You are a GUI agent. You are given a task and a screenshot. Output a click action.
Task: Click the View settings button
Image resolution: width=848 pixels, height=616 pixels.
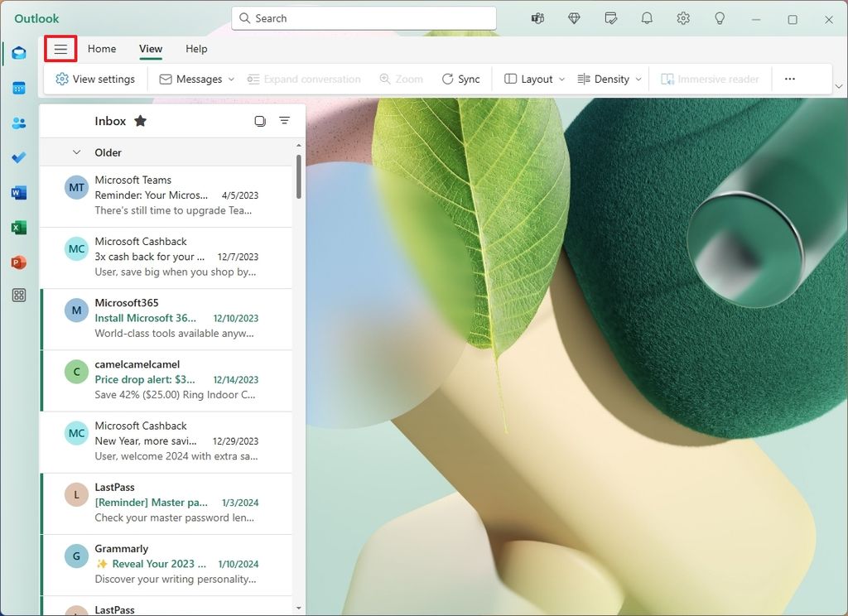95,79
